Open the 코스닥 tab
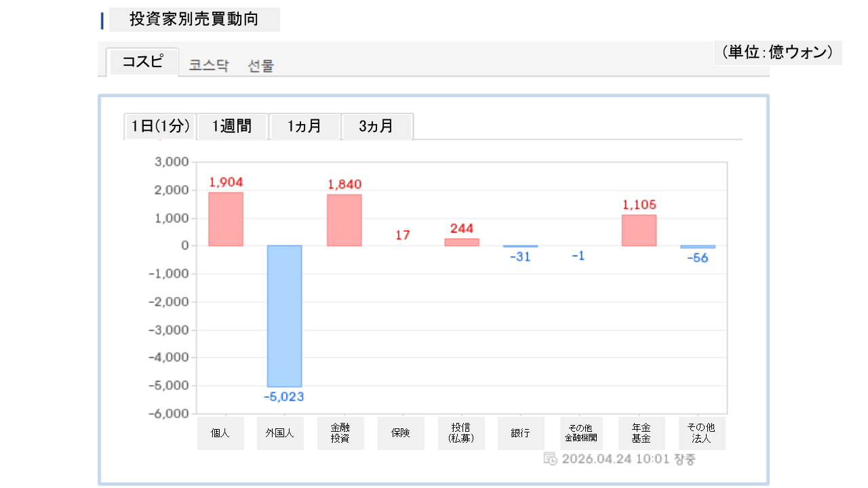Image resolution: width=868 pixels, height=488 pixels. [x=209, y=66]
